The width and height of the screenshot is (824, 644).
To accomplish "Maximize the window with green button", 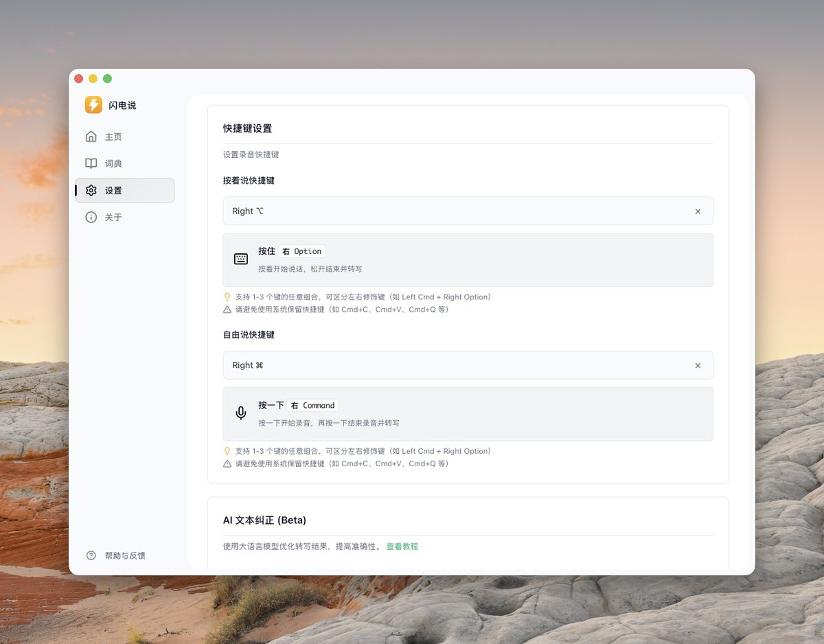I will (107, 79).
